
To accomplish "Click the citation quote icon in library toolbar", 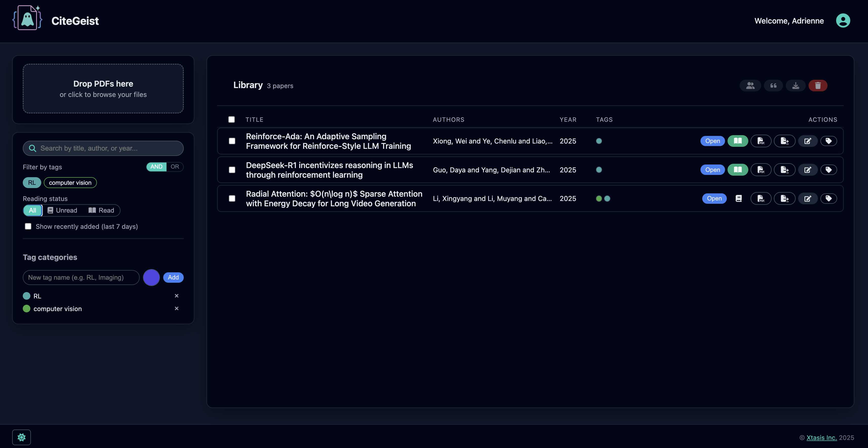I will pos(773,85).
